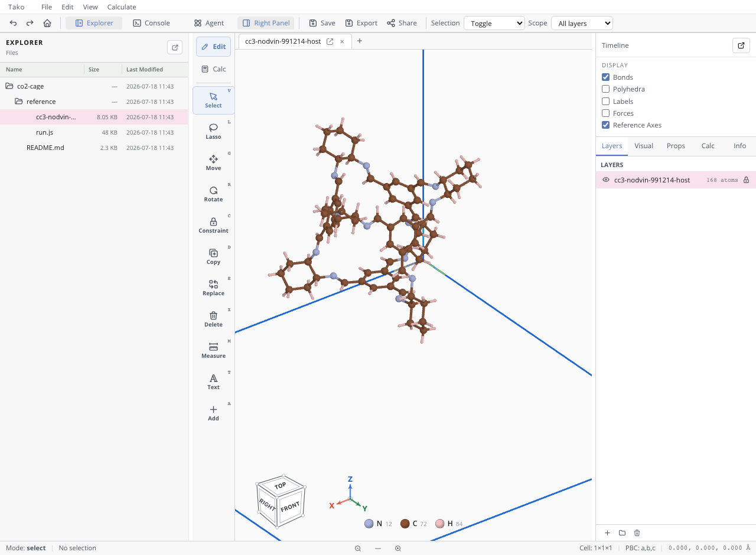Open the Console panel
Image resolution: width=756 pixels, height=555 pixels.
point(151,23)
